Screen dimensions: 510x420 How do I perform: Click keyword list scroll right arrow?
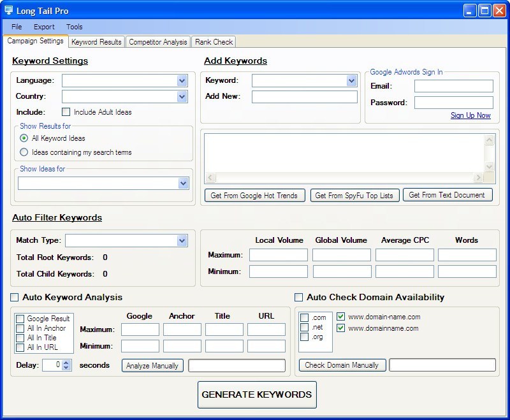pos(477,177)
